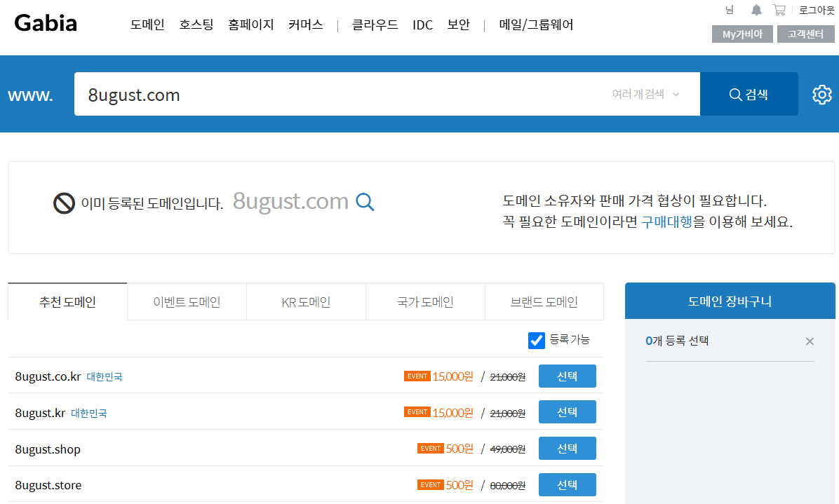The height and width of the screenshot is (504, 839).
Task: Open the shopping cart icon
Action: click(779, 10)
